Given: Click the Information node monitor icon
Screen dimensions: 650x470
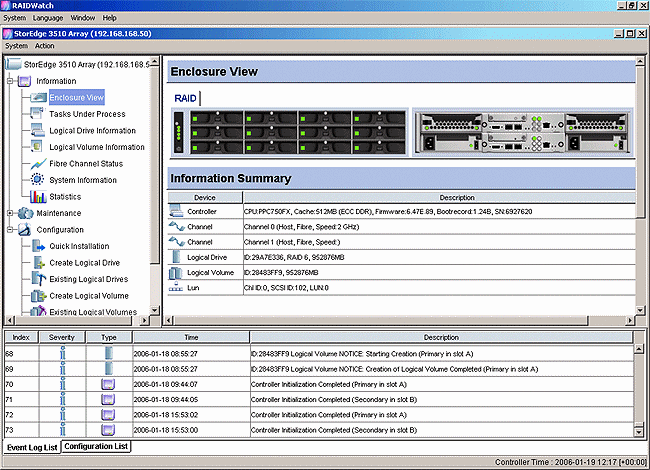Looking at the screenshot, I should point(24,81).
